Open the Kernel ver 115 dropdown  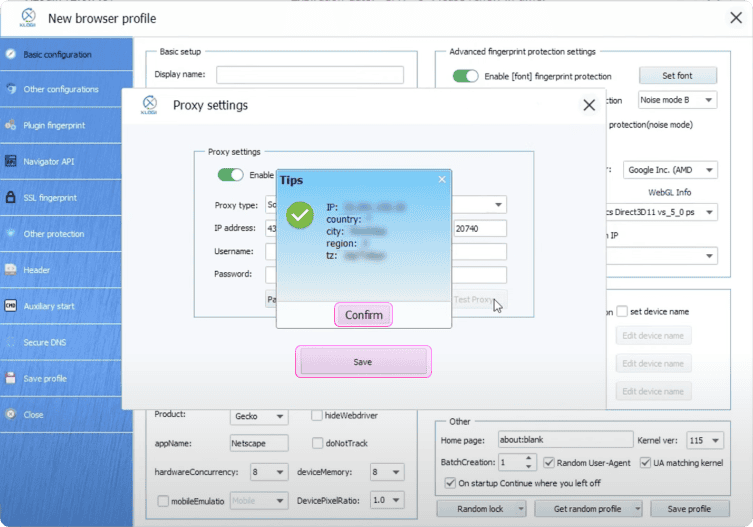704,441
